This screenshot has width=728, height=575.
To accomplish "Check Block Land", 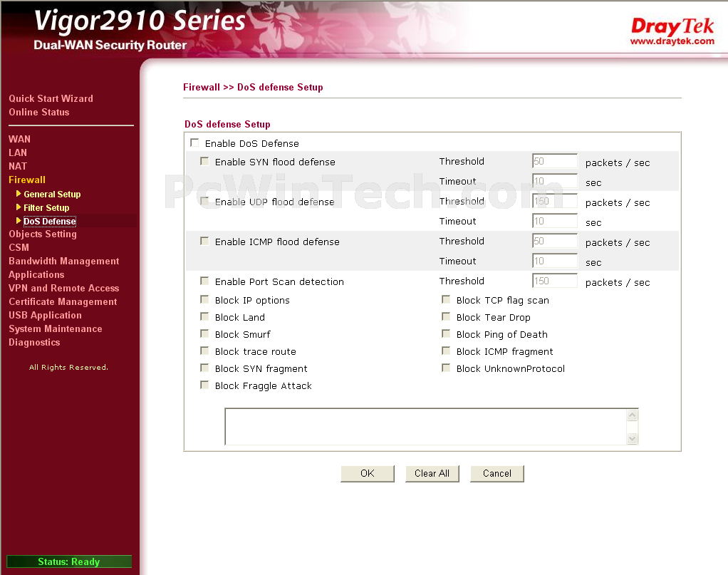I will 204,317.
